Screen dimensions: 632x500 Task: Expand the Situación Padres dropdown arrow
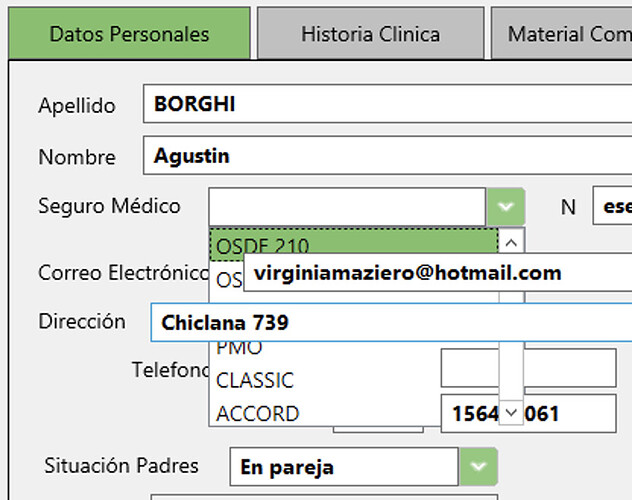pos(478,467)
